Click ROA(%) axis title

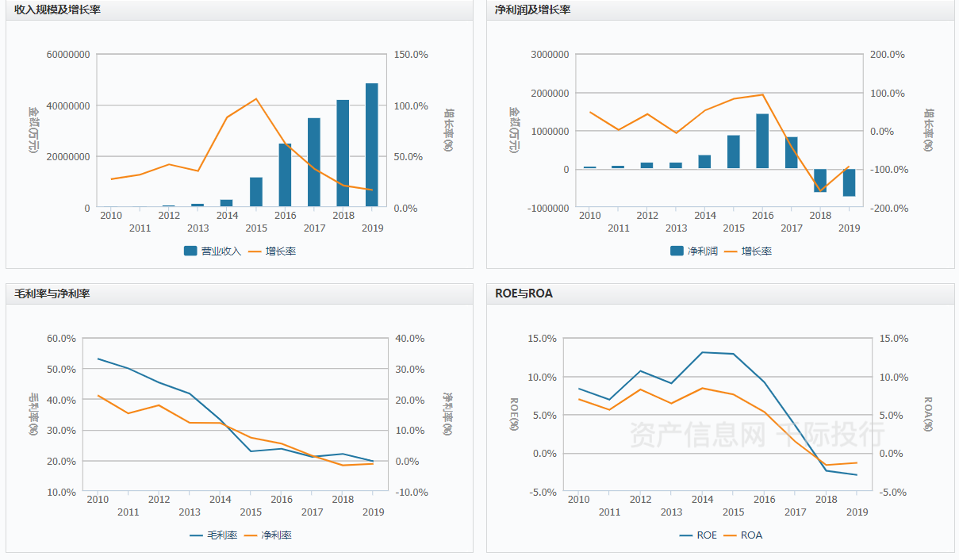[x=928, y=414]
